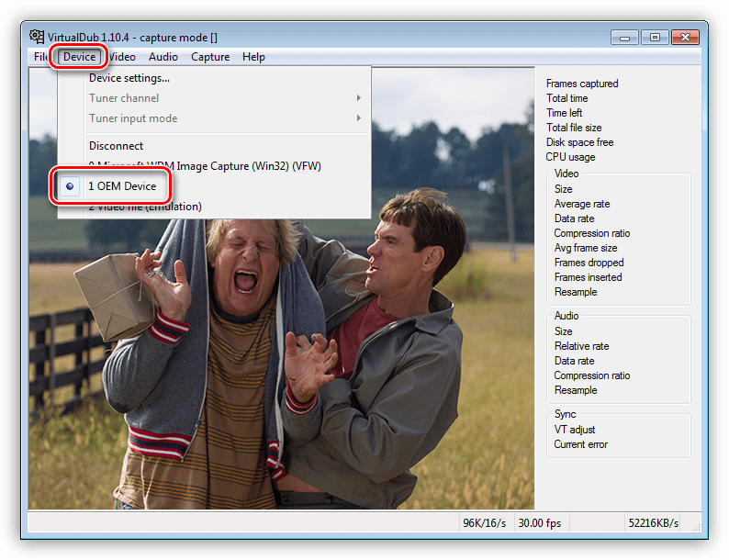Expand Tuner input mode submenu arrow
Screen dimensions: 729x560
click(x=358, y=118)
